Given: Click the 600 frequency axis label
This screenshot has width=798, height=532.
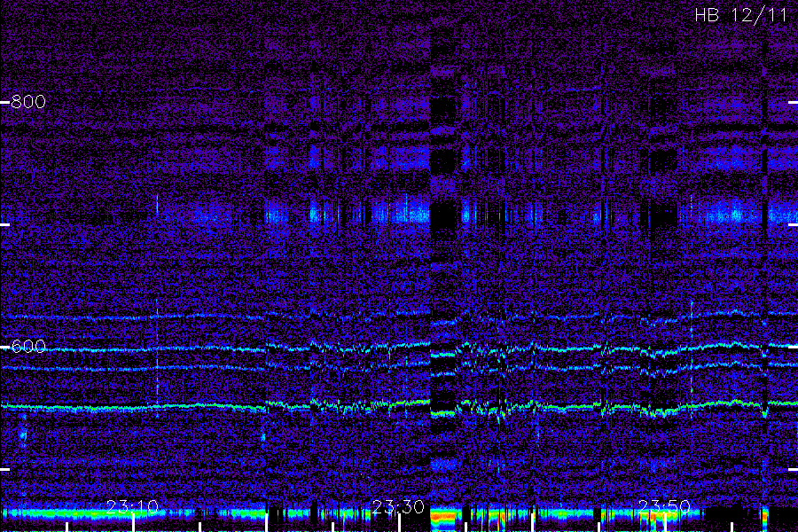Looking at the screenshot, I should tap(28, 347).
